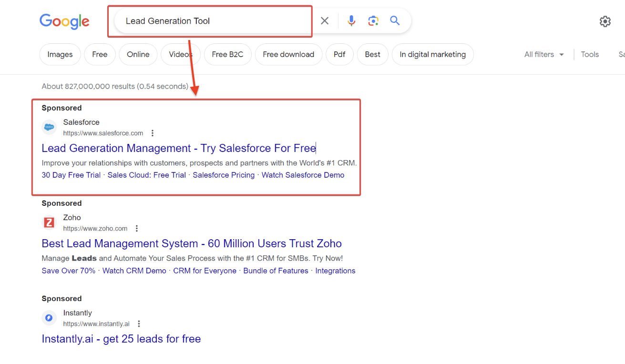625x364 pixels.
Task: Click the magnifying glass search icon
Action: click(395, 20)
